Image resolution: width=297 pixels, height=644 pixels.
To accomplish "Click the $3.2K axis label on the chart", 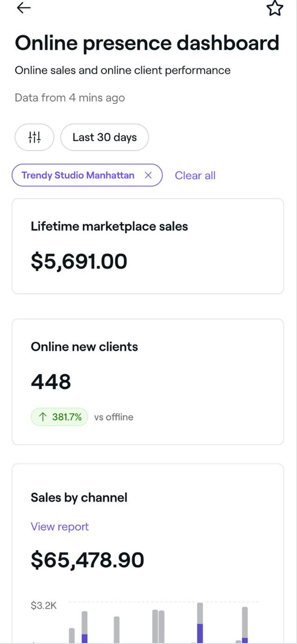I will coord(44,605).
